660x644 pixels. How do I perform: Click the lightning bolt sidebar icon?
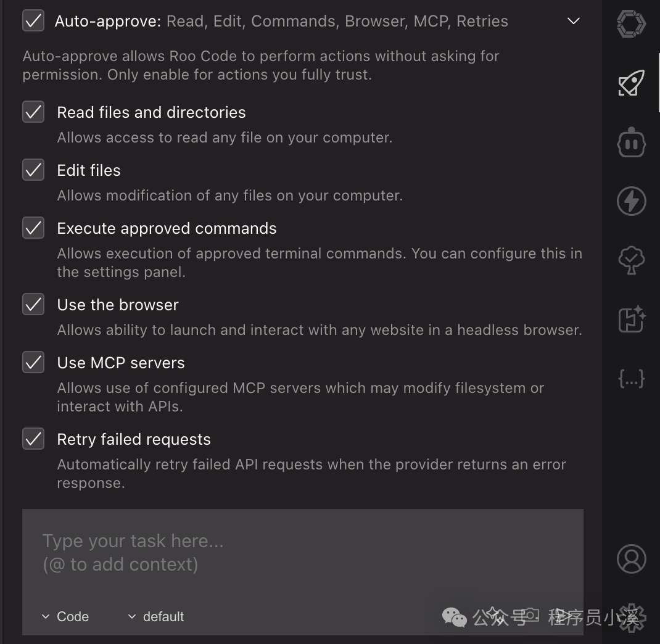click(631, 201)
